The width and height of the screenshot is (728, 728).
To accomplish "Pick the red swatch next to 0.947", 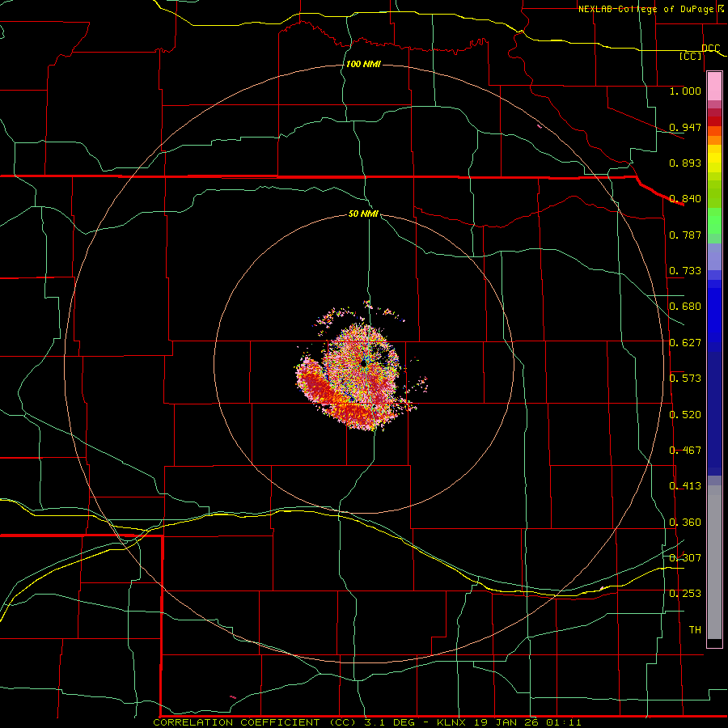I will point(714,121).
